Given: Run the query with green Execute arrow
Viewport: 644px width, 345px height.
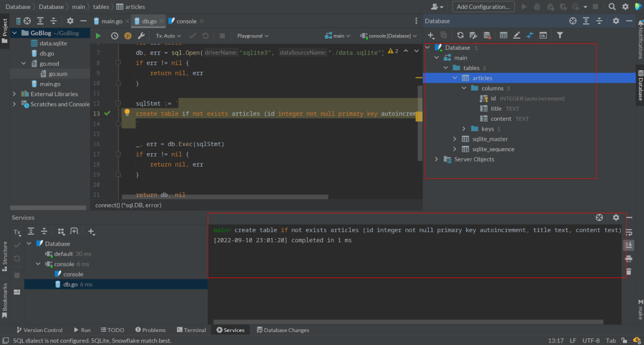Looking at the screenshot, I should (x=98, y=36).
